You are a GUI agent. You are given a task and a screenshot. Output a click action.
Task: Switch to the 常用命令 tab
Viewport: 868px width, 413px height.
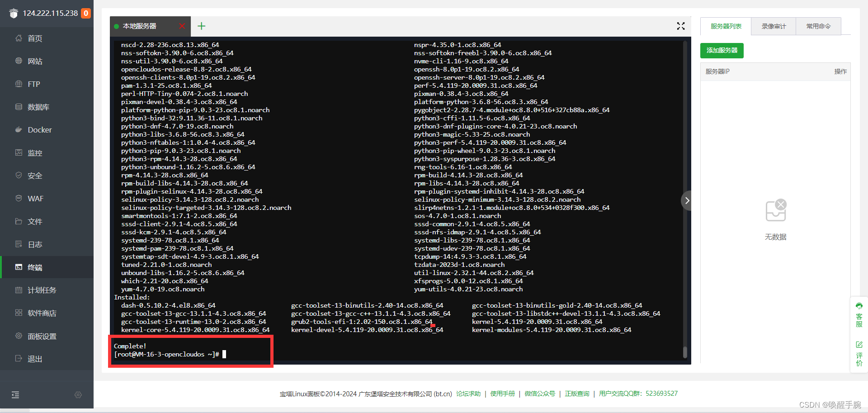tap(818, 26)
